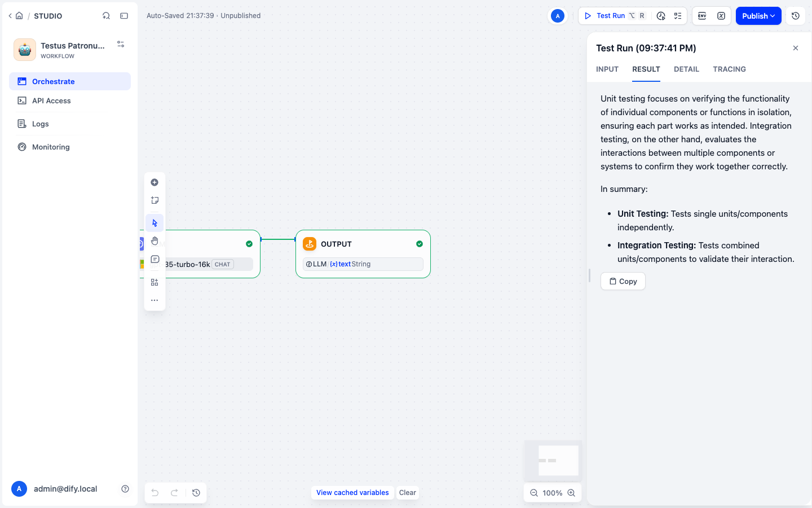This screenshot has width=812, height=508.
Task: Open run history clock icon next to Test Run
Action: coord(661,16)
